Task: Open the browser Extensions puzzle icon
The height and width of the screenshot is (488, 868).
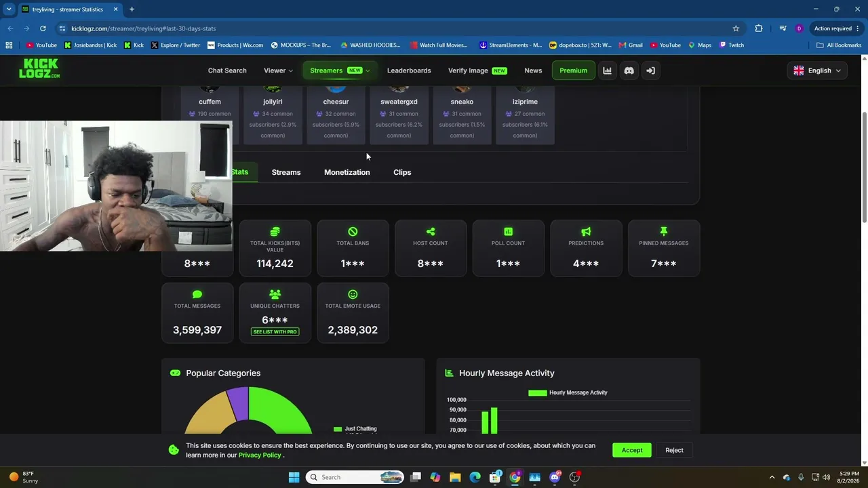Action: [x=759, y=28]
